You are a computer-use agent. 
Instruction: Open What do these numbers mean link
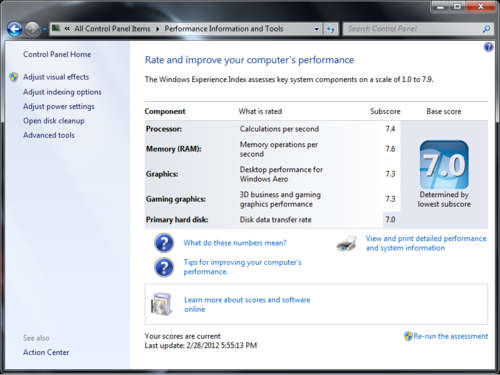point(235,243)
